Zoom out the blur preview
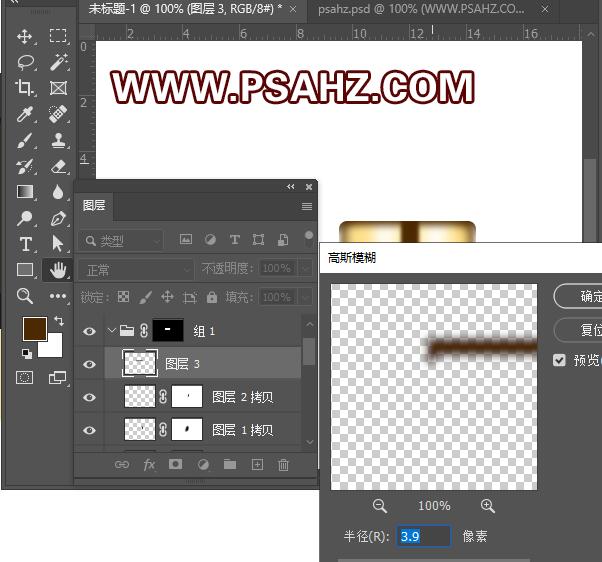Viewport: 602px width, 562px height. click(379, 506)
